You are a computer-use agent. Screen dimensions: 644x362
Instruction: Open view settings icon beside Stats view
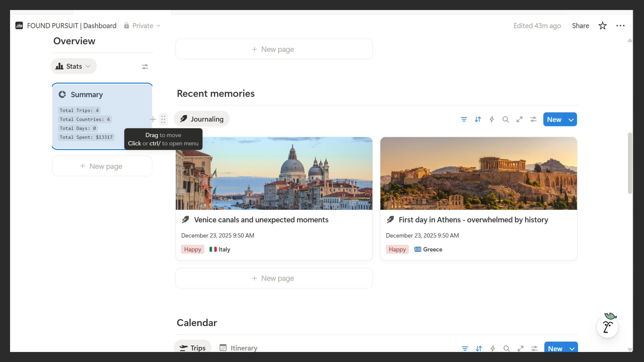point(145,67)
